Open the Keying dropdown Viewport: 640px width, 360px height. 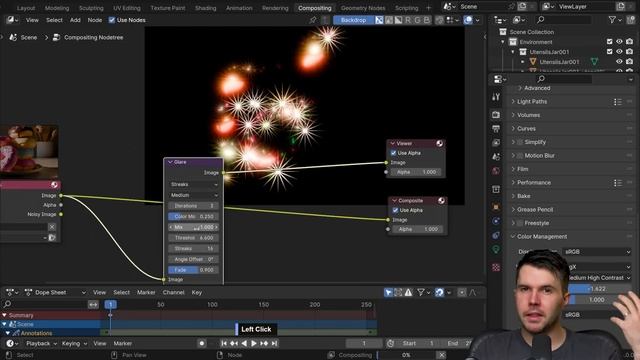[x=74, y=344]
